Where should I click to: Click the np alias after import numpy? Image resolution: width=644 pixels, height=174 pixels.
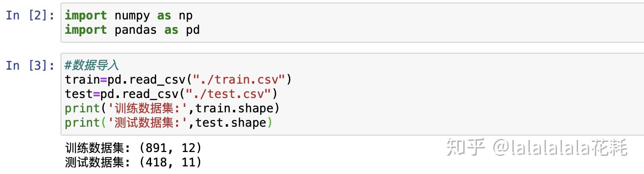[185, 16]
